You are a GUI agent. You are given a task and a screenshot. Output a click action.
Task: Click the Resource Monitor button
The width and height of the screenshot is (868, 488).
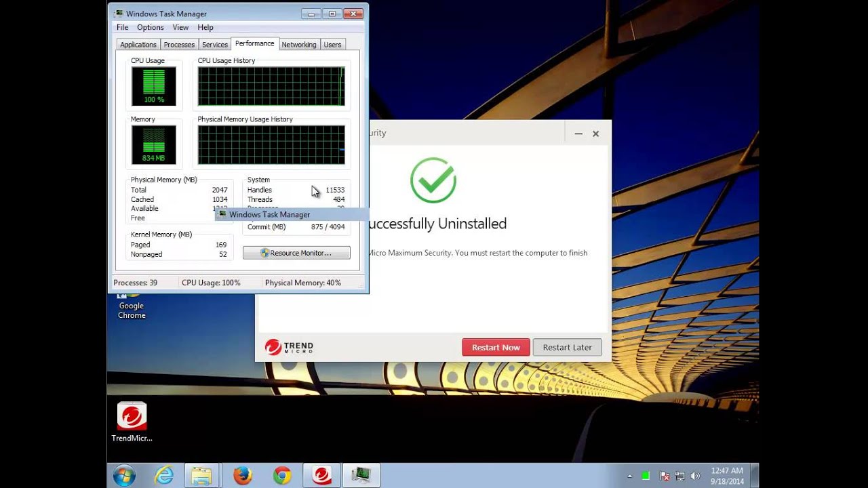coord(296,253)
